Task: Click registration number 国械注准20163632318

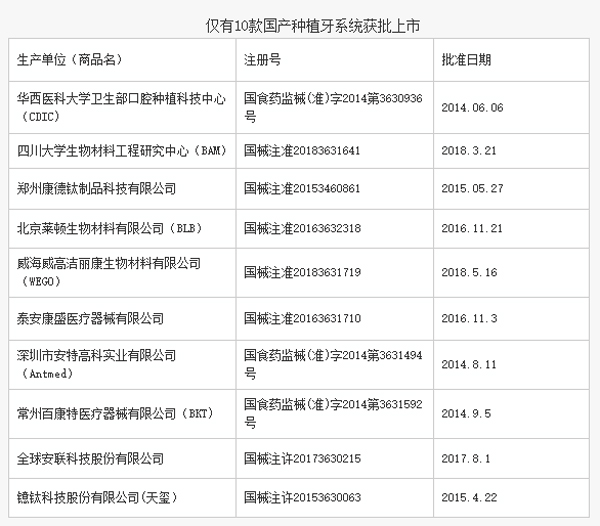Action: [302, 227]
